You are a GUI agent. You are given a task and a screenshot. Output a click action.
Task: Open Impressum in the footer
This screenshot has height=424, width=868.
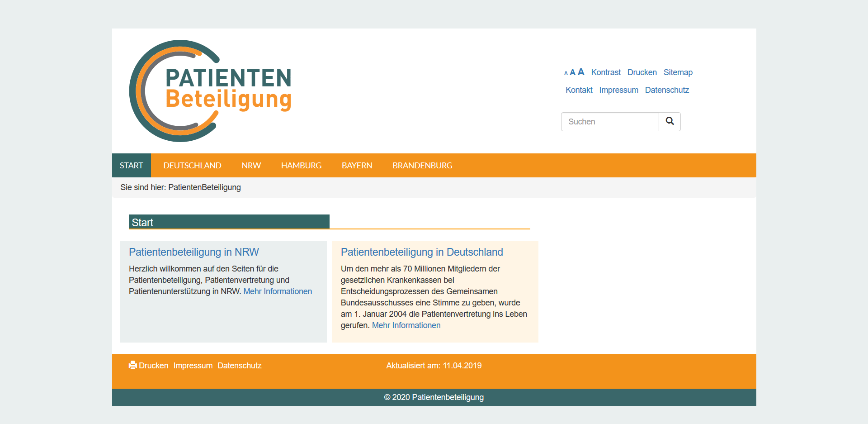(193, 366)
